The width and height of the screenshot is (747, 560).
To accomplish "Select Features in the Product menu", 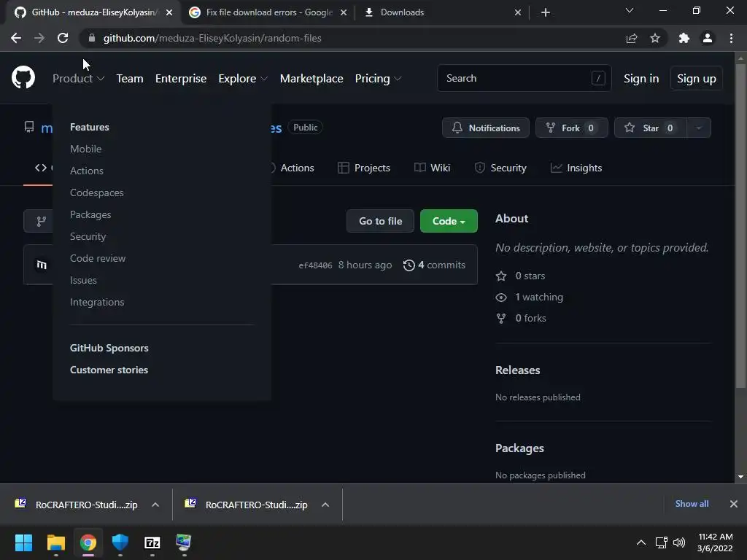I will pyautogui.click(x=90, y=127).
